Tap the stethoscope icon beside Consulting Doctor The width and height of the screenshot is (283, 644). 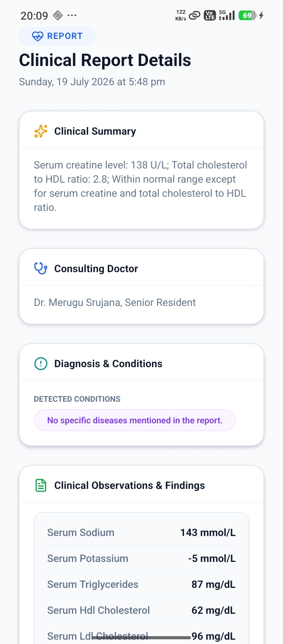[41, 269]
